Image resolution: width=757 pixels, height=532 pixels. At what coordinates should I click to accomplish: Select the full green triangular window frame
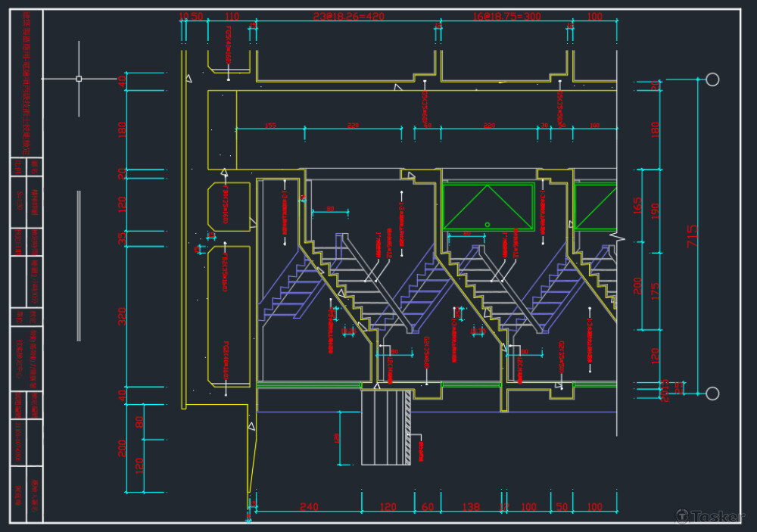tap(488, 206)
